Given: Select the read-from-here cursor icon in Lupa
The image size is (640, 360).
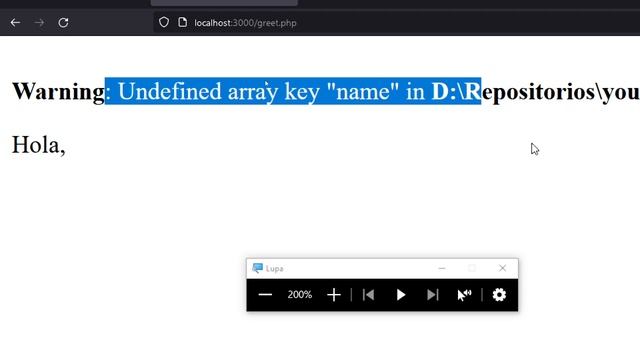Looking at the screenshot, I should (464, 295).
